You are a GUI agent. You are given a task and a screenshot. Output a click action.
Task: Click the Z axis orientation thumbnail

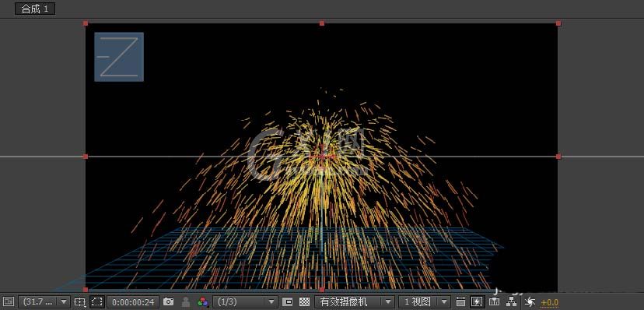coord(119,57)
